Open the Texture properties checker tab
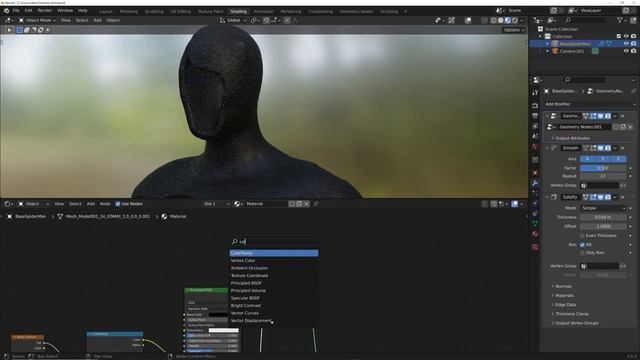The image size is (640, 360). 535,247
